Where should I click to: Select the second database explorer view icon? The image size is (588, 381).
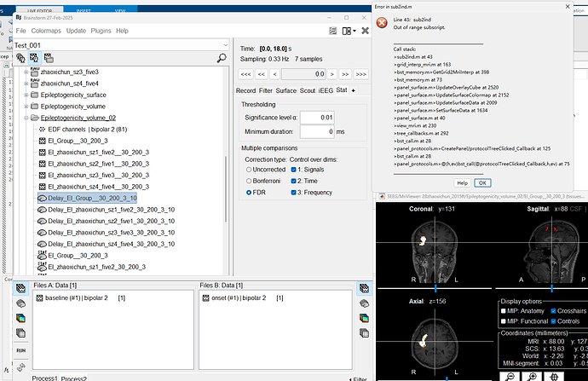(34, 58)
